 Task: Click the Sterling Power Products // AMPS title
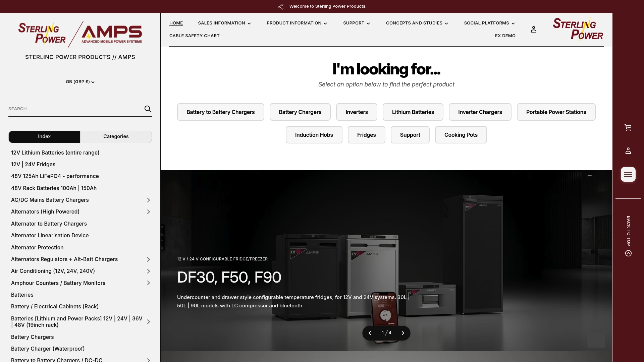80,57
